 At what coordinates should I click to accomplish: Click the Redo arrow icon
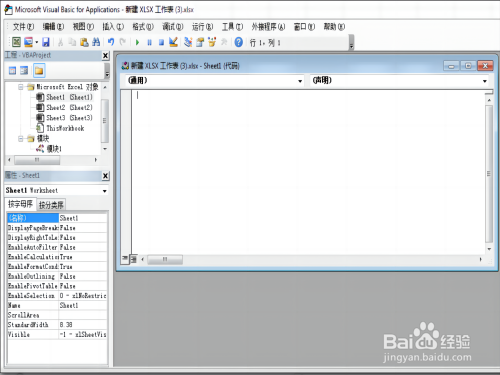pos(123,42)
